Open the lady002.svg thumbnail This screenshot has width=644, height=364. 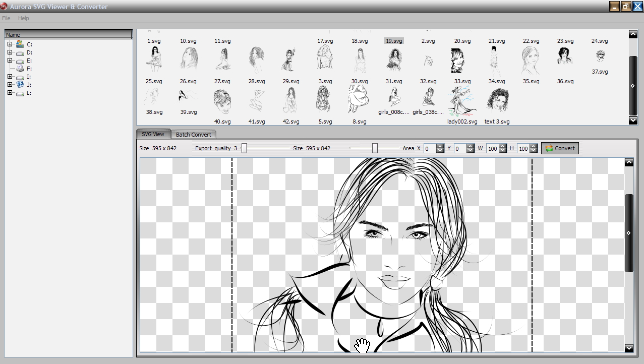pyautogui.click(x=462, y=101)
